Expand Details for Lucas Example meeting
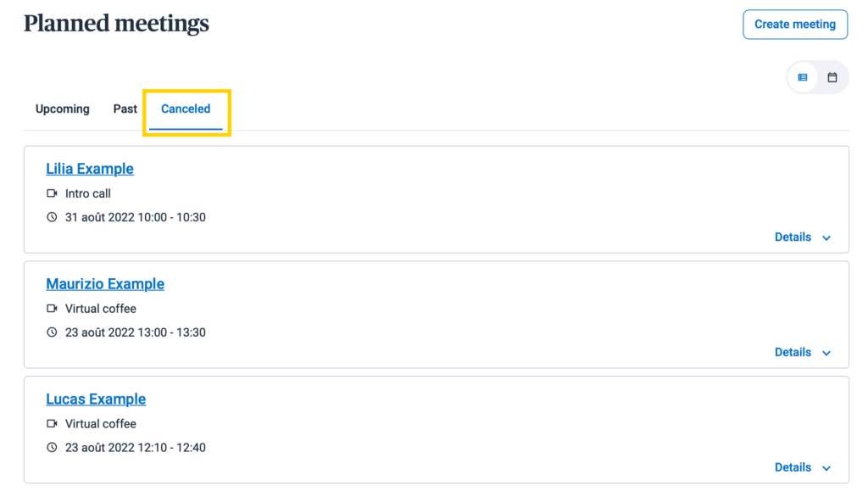This screenshot has width=868, height=497. click(x=803, y=467)
